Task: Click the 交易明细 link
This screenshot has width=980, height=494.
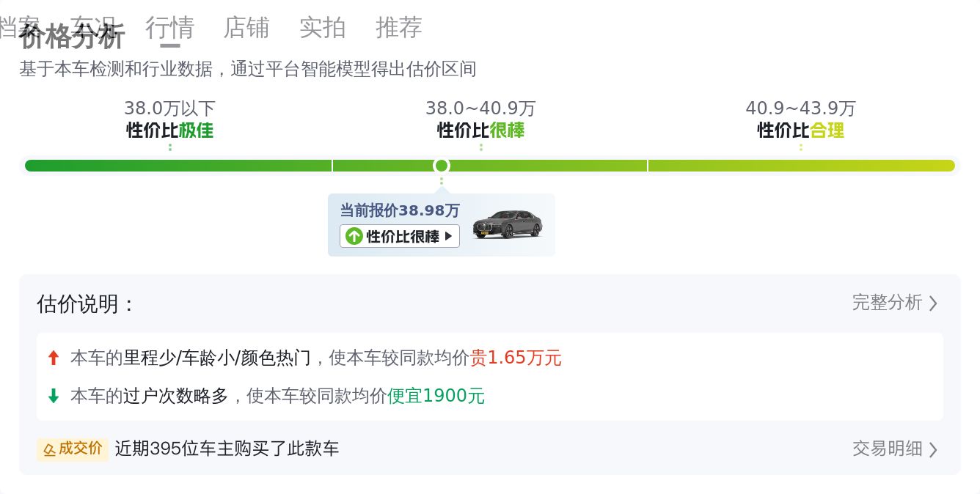Action: (886, 449)
